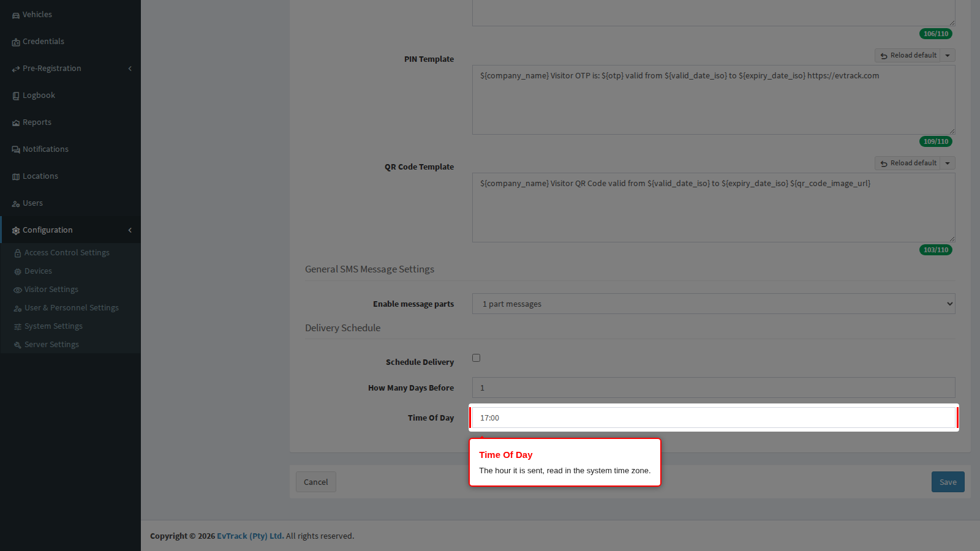
Task: Click Reload default for PIN Template
Action: click(907, 55)
